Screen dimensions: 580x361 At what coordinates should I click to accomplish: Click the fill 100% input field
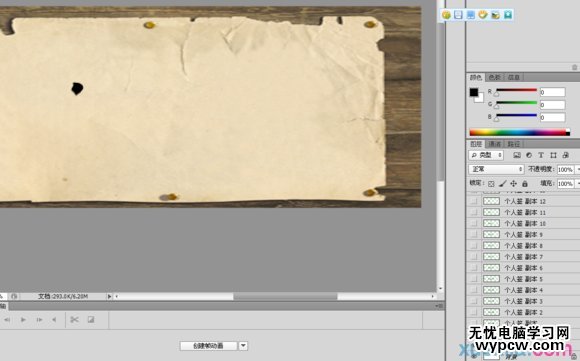coord(566,183)
